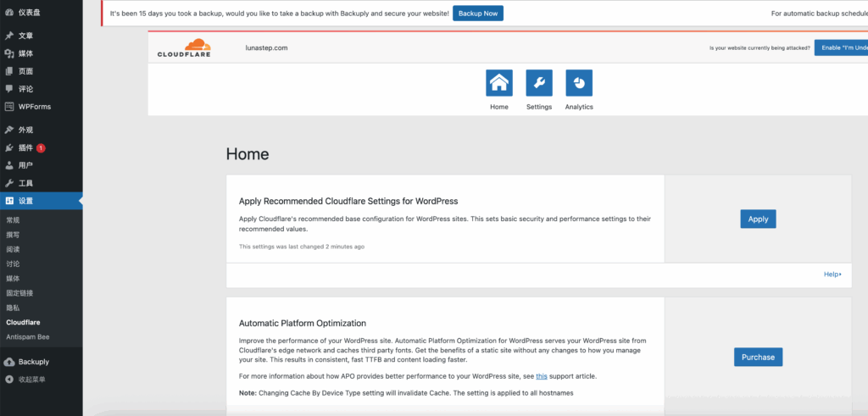Select 隐私 settings submenu
868x416 pixels.
tap(14, 308)
